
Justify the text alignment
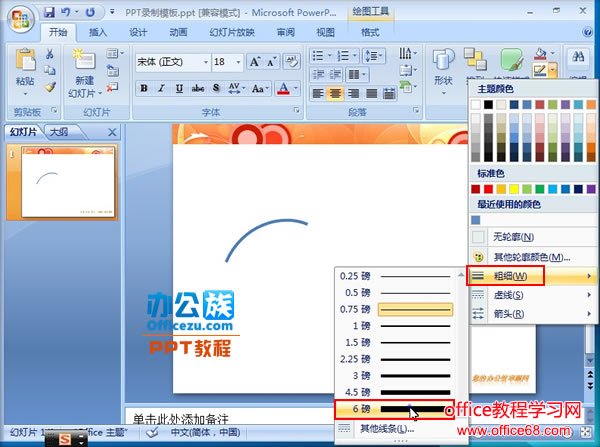coord(371,93)
